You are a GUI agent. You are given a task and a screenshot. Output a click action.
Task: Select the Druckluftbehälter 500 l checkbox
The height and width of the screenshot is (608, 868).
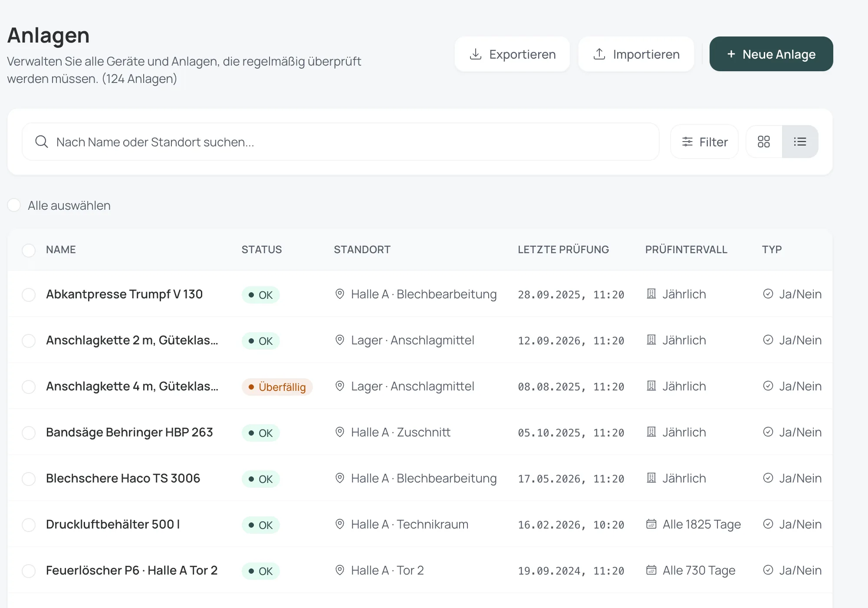29,525
